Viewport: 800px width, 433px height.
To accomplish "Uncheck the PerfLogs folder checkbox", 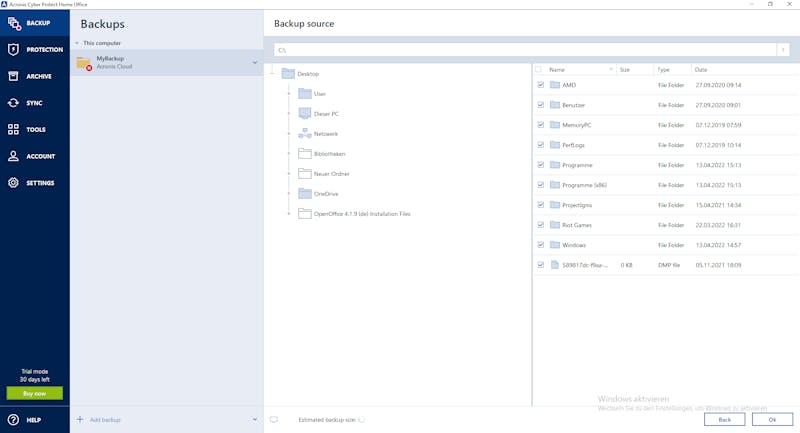I will (540, 145).
